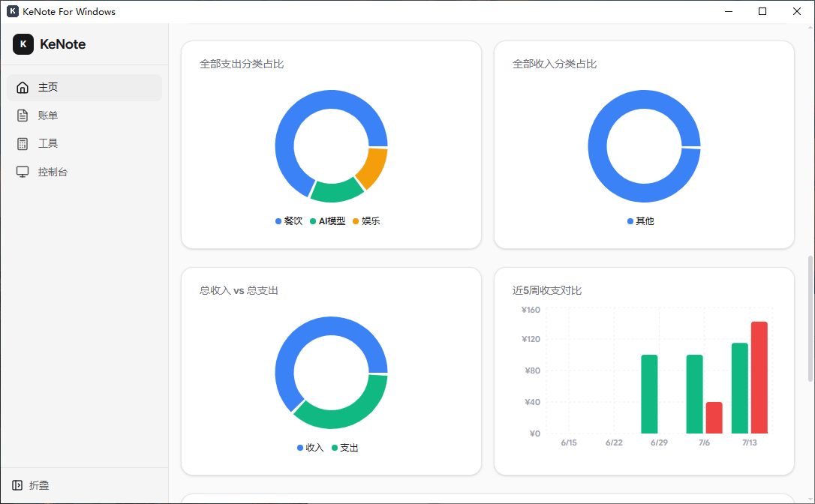The height and width of the screenshot is (504, 815).
Task: Click the 6/15 date label
Action: [569, 442]
